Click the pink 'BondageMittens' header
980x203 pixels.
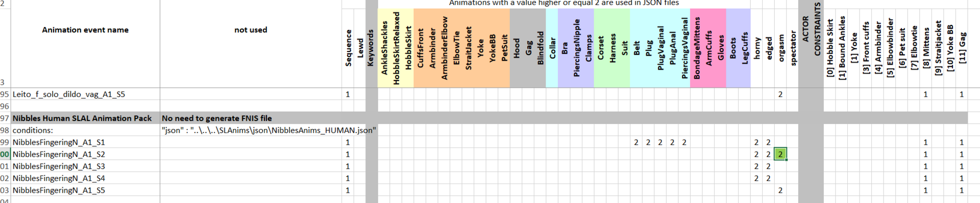tap(696, 48)
